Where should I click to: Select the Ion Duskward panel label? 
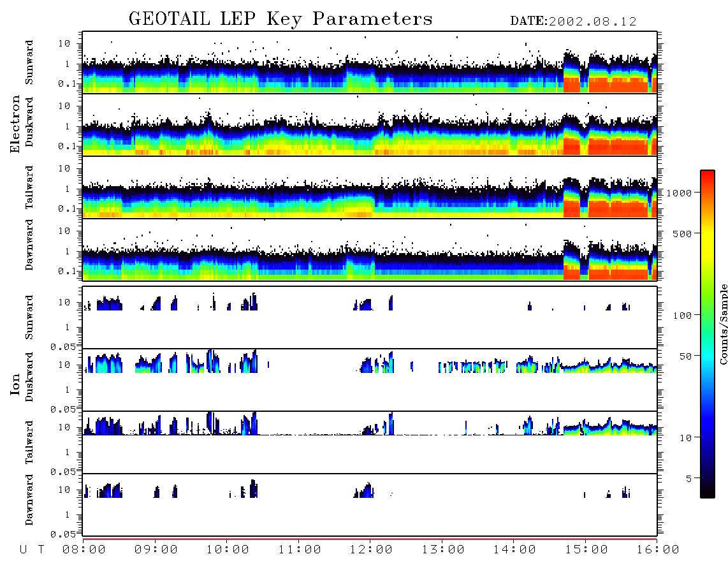[29, 377]
